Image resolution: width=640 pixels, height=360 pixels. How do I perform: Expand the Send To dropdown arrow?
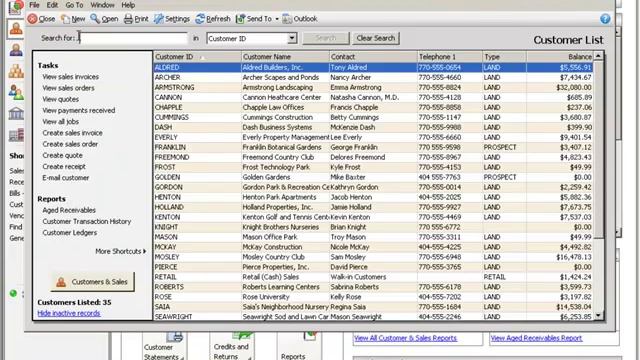pos(277,19)
